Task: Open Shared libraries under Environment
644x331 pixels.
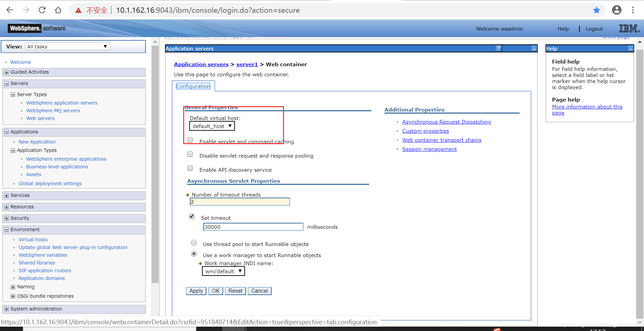Action: pos(37,263)
